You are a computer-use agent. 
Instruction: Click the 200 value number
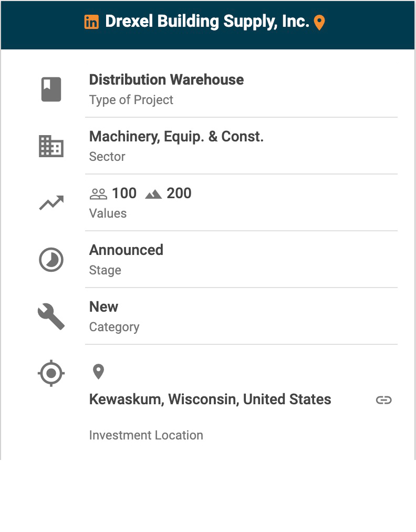pos(179,193)
